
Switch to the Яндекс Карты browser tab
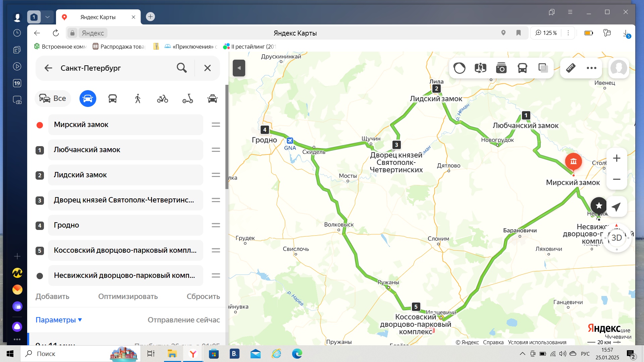pyautogui.click(x=98, y=17)
